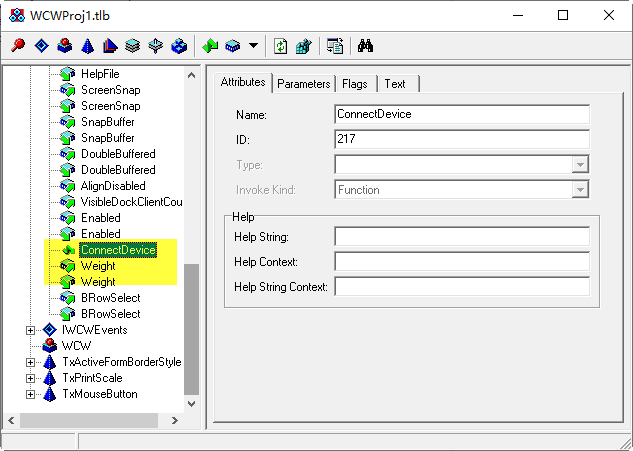Image resolution: width=633 pixels, height=451 pixels.
Task: Click the New Property toolbar icon
Action: (x=233, y=46)
